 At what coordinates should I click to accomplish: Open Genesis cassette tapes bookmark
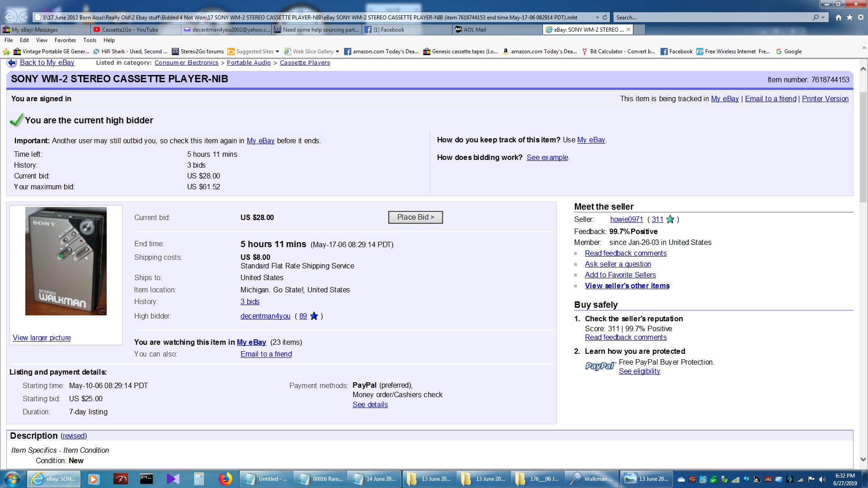[x=460, y=52]
